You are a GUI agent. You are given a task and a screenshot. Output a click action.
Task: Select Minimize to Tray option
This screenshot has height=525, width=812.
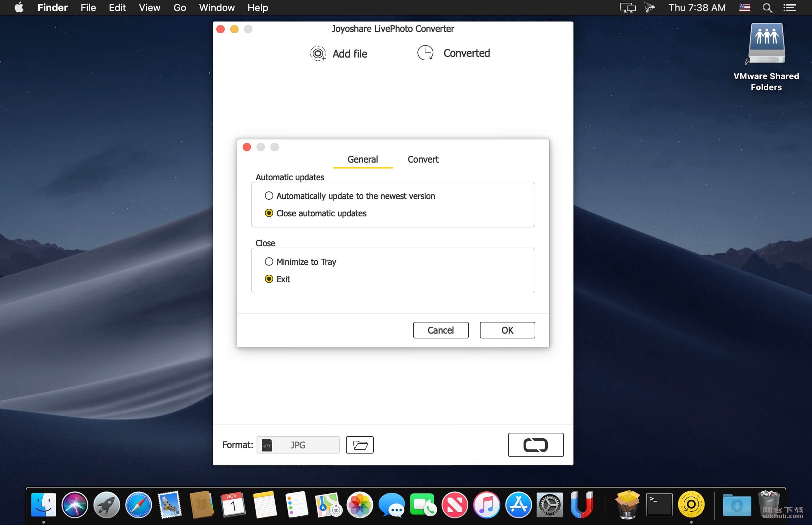pos(300,262)
